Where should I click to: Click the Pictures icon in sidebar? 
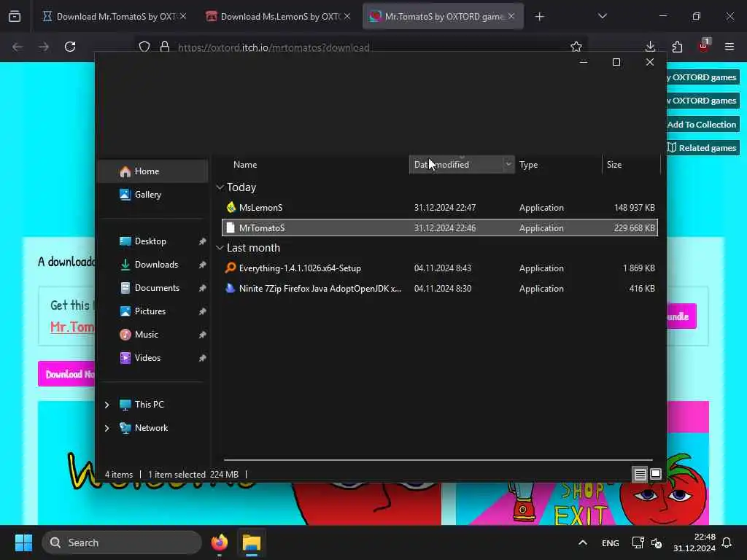[125, 311]
